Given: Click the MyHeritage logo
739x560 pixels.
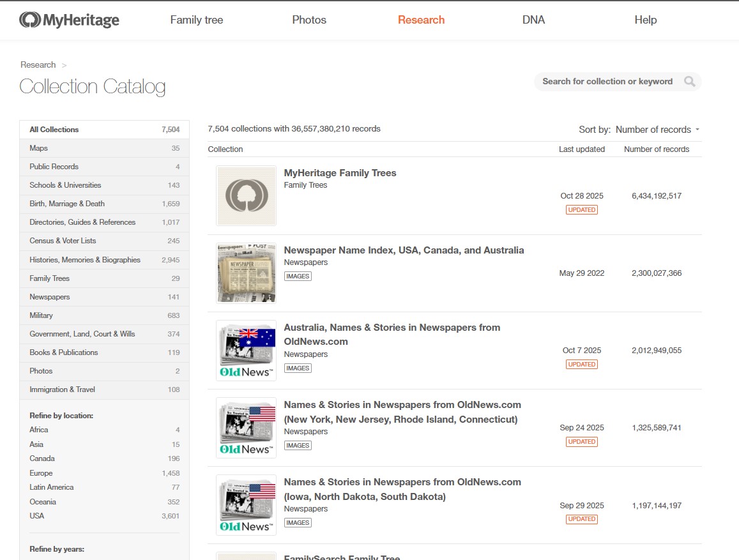Looking at the screenshot, I should click(69, 20).
